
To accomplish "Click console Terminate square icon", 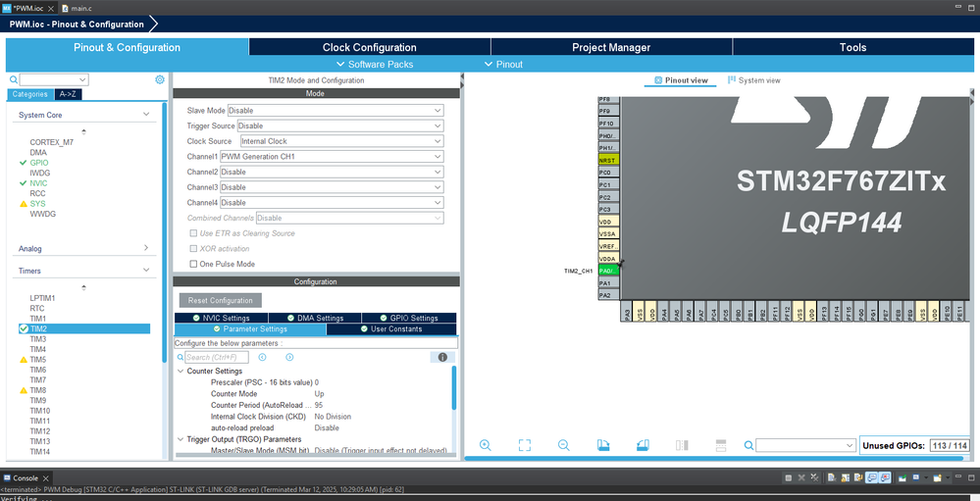I will coord(788,477).
